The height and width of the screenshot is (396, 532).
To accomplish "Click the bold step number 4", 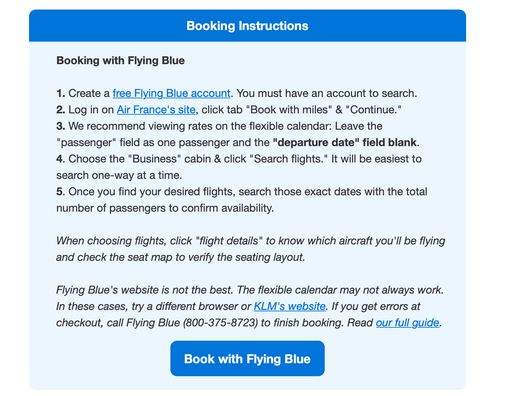I will pyautogui.click(x=60, y=159).
